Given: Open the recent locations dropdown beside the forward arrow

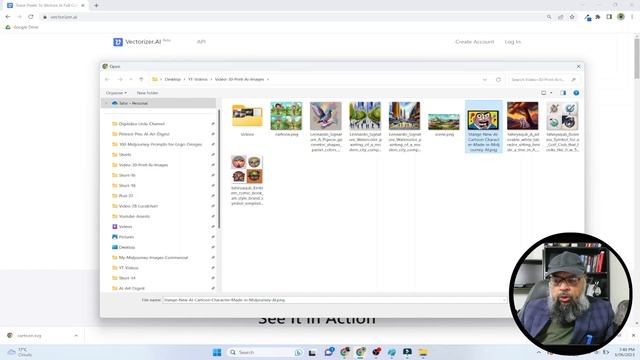Looking at the screenshot, I should pyautogui.click(x=131, y=80).
